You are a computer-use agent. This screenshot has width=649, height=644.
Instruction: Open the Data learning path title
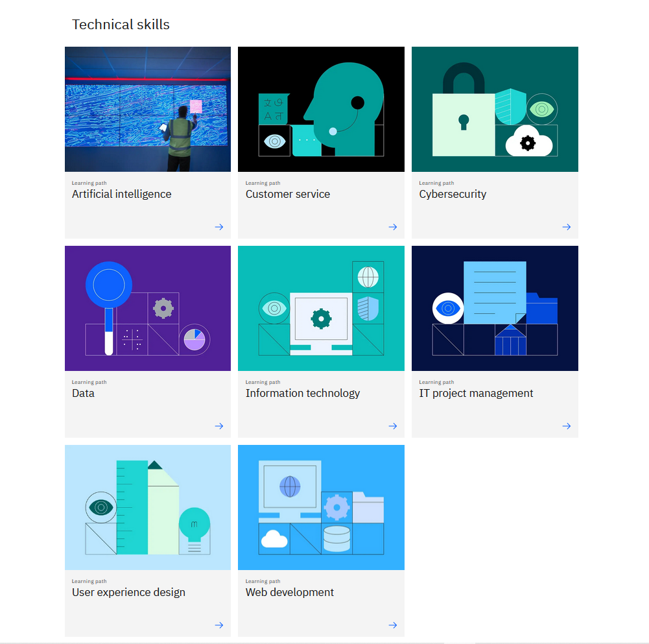[x=83, y=393]
